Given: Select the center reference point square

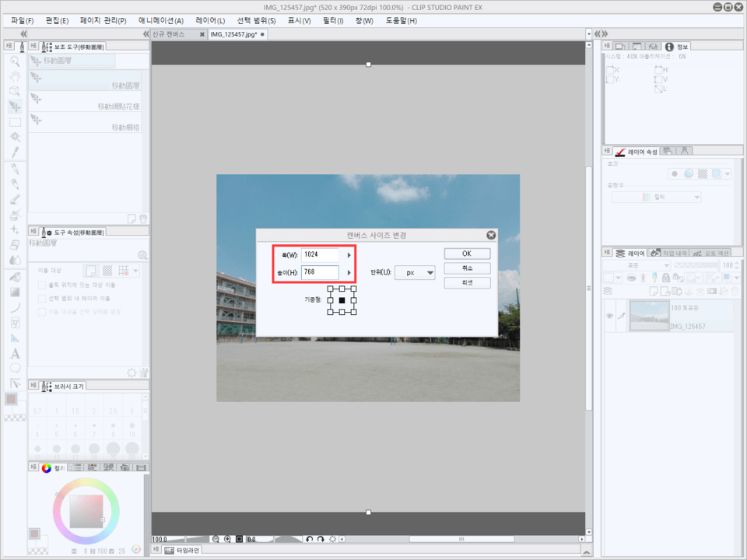Looking at the screenshot, I should pyautogui.click(x=342, y=300).
